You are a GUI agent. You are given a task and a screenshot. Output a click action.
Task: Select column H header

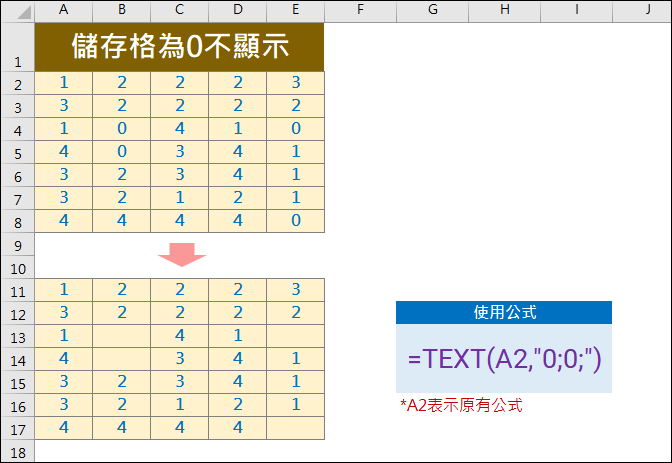(x=504, y=11)
